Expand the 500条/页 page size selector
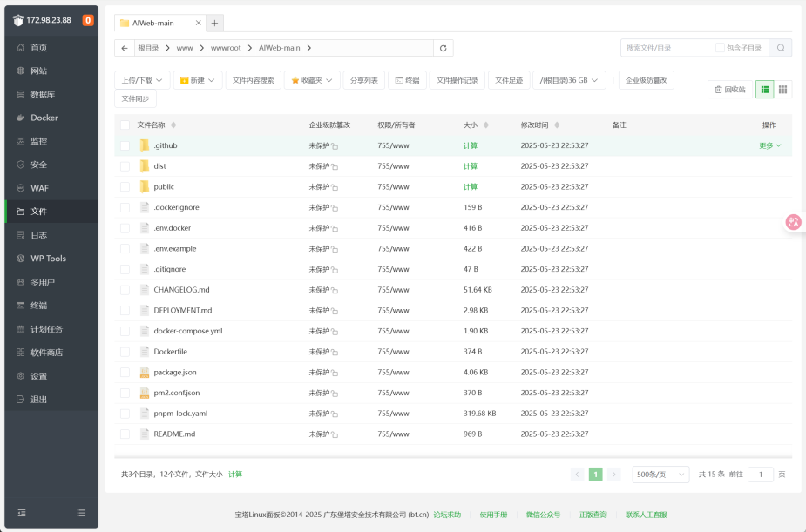Image resolution: width=806 pixels, height=532 pixels. [660, 475]
